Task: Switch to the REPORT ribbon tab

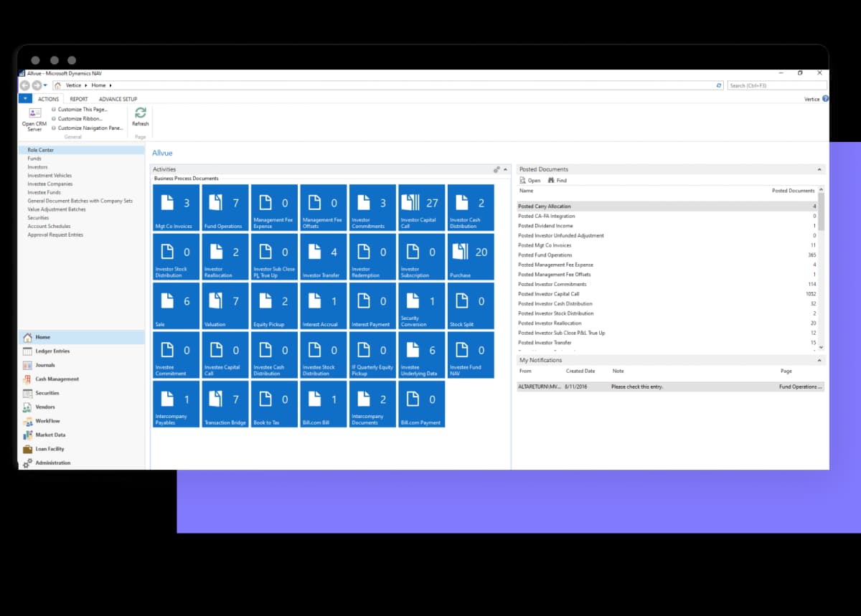Action: (79, 99)
